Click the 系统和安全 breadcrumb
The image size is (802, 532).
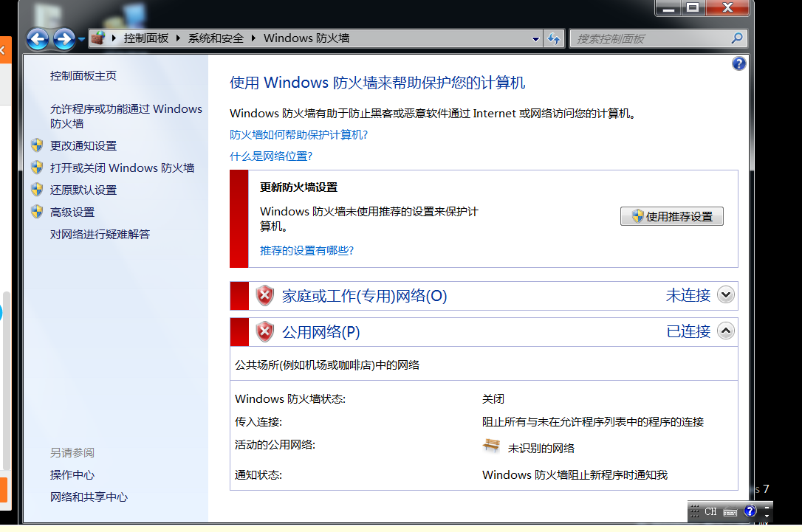(x=216, y=38)
